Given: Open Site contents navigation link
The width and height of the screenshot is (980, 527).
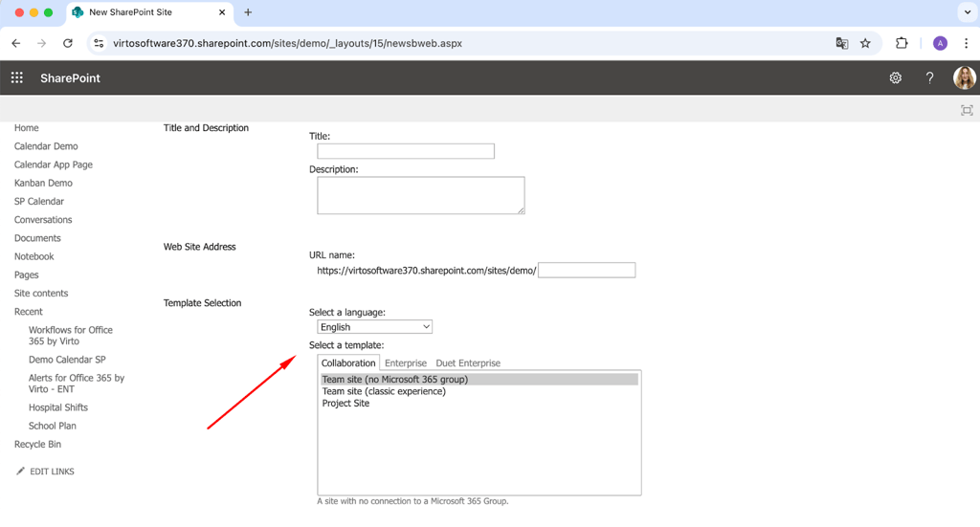Looking at the screenshot, I should tap(41, 293).
